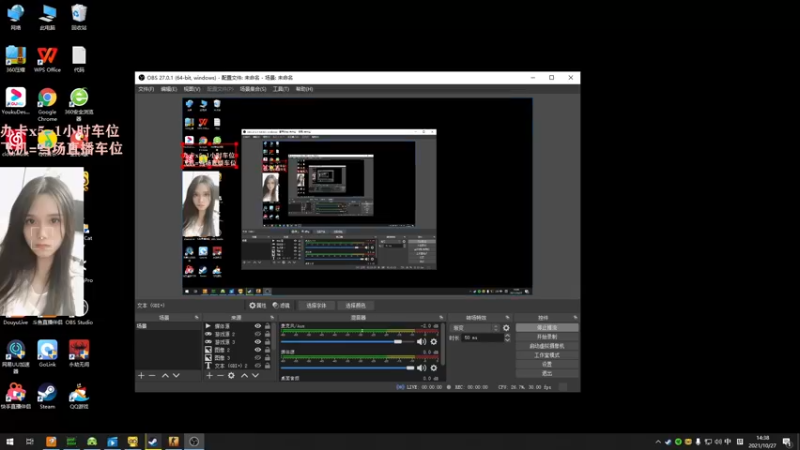Remove the selected scene with the minus button

152,376
